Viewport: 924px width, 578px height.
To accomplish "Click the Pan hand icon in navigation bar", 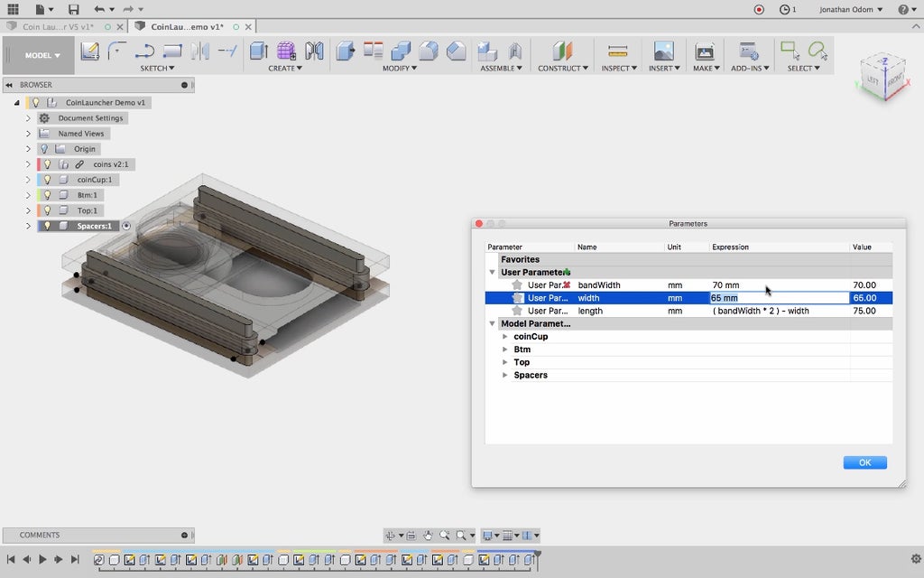I will pyautogui.click(x=428, y=536).
